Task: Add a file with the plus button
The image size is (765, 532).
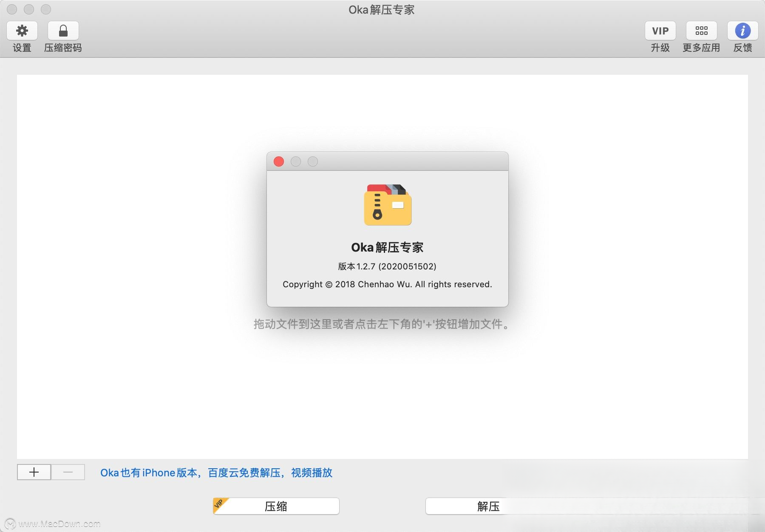Action: (34, 472)
